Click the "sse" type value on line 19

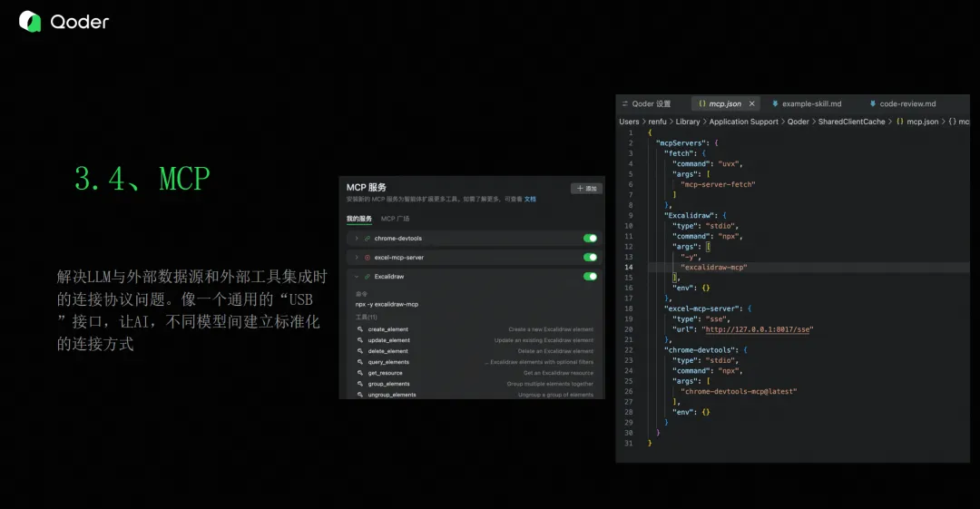718,318
